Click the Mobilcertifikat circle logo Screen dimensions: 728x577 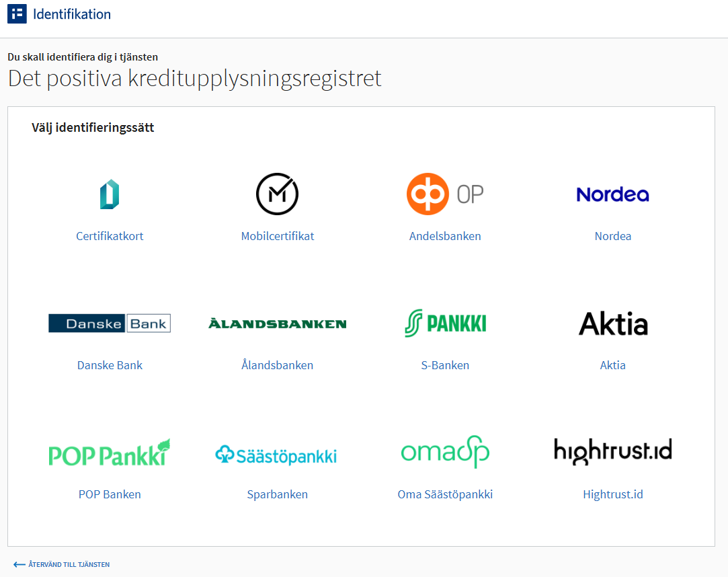pyautogui.click(x=278, y=194)
